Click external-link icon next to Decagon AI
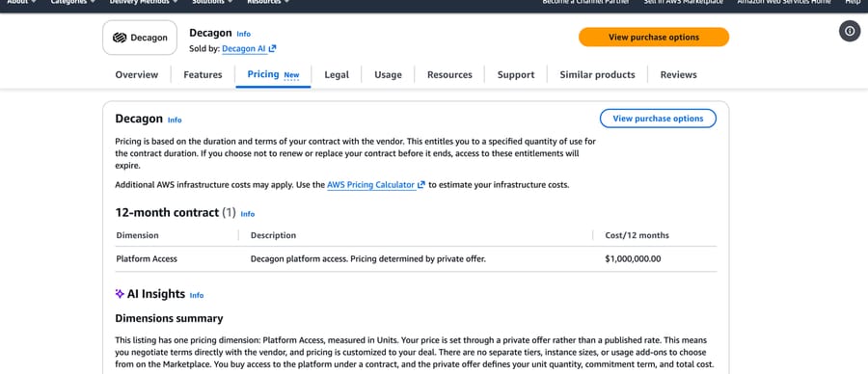Viewport: 868px width, 374px height. click(272, 49)
